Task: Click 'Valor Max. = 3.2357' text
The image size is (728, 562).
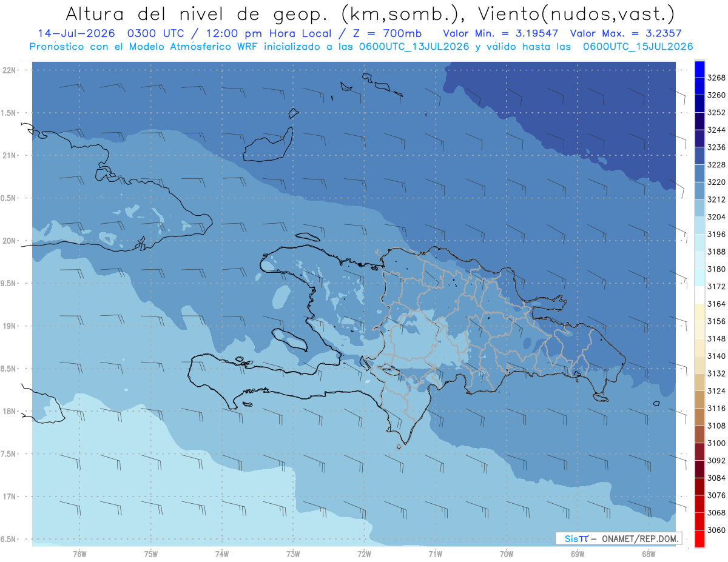Action: point(625,34)
